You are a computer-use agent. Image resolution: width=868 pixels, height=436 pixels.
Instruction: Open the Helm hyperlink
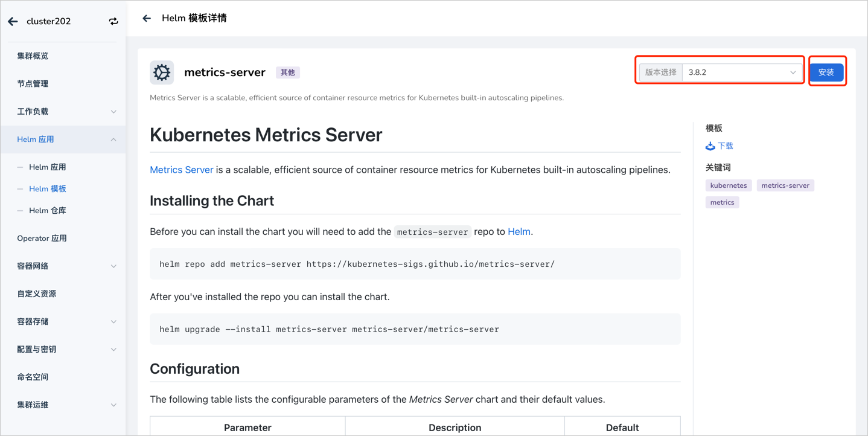tap(519, 231)
